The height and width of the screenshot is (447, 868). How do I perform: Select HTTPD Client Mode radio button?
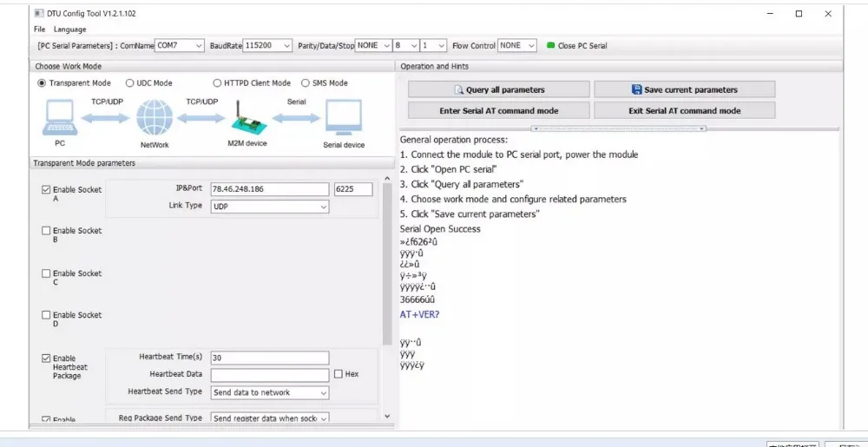click(x=217, y=83)
